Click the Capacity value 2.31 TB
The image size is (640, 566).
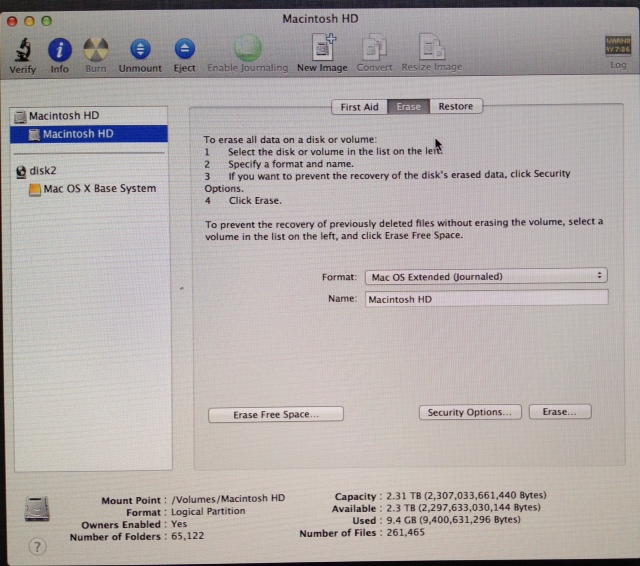pos(466,495)
